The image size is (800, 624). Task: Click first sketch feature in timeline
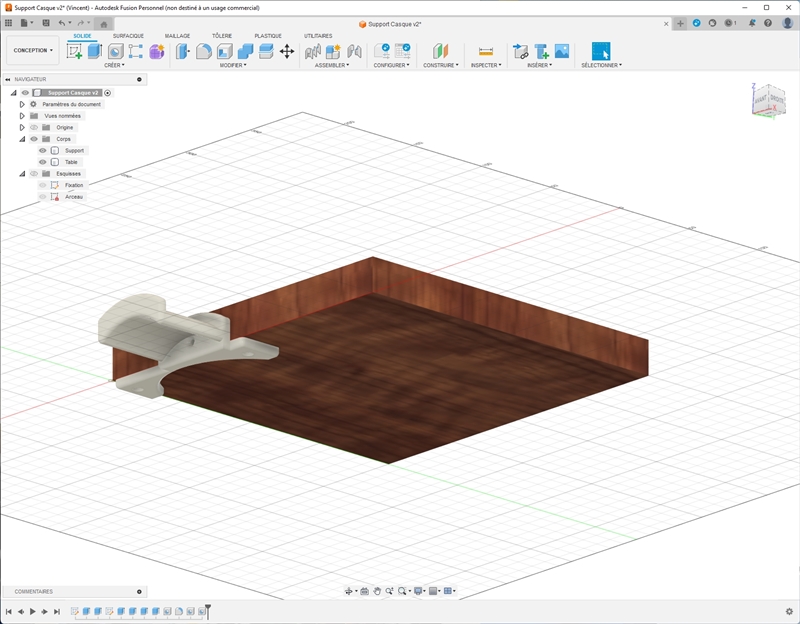pos(75,611)
